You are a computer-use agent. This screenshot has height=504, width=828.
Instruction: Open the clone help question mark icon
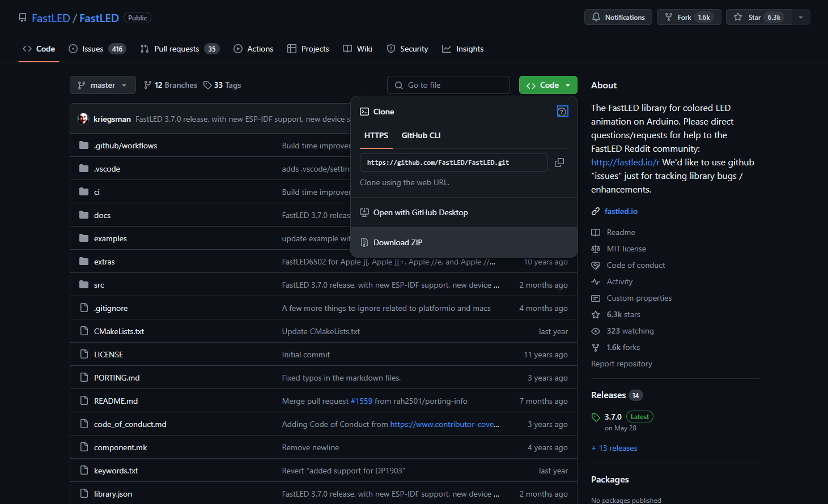pos(563,112)
